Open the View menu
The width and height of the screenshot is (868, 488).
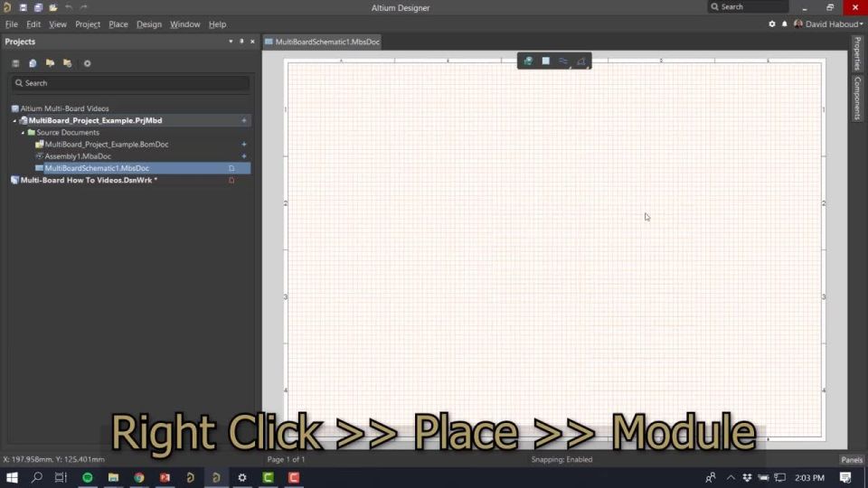tap(58, 24)
